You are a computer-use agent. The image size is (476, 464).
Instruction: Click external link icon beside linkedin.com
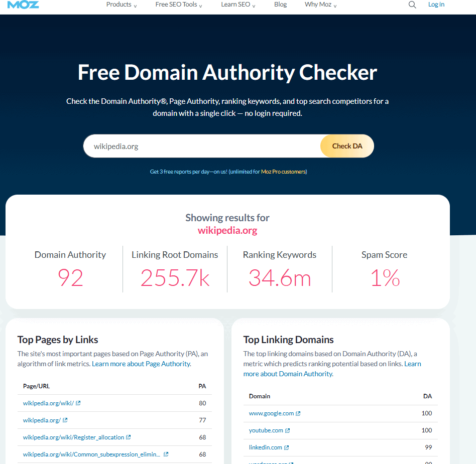pyautogui.click(x=288, y=447)
